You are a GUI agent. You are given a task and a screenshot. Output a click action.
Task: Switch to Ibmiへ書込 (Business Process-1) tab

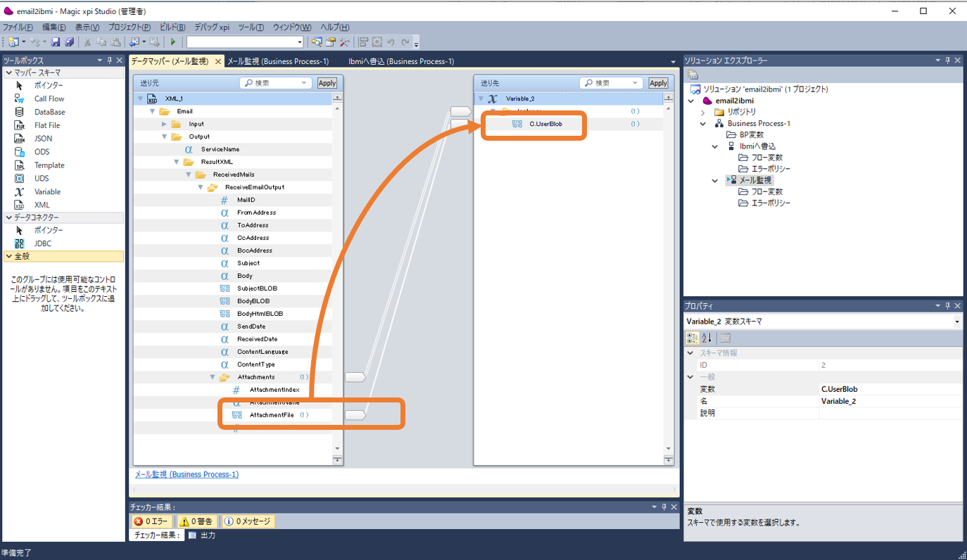(401, 61)
